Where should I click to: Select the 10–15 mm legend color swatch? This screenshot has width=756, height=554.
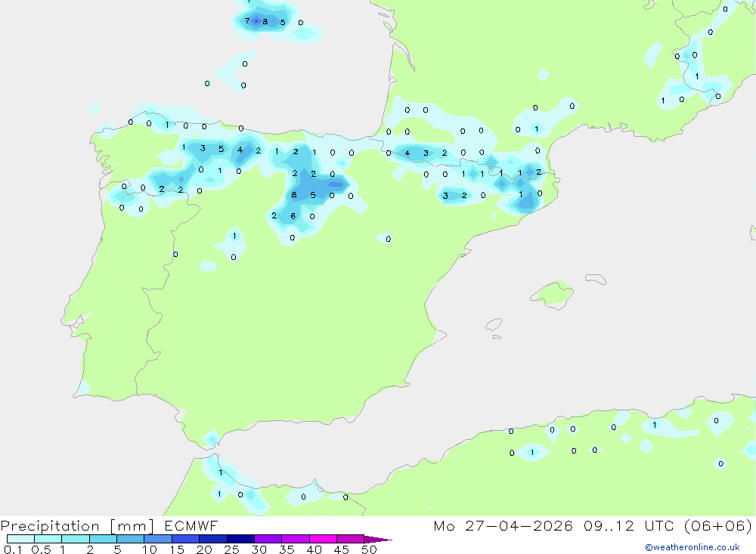(x=158, y=539)
